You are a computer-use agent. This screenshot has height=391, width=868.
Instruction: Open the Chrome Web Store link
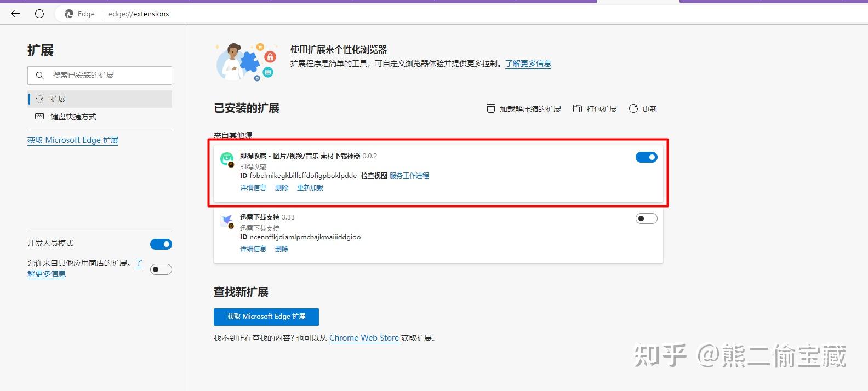click(x=364, y=338)
